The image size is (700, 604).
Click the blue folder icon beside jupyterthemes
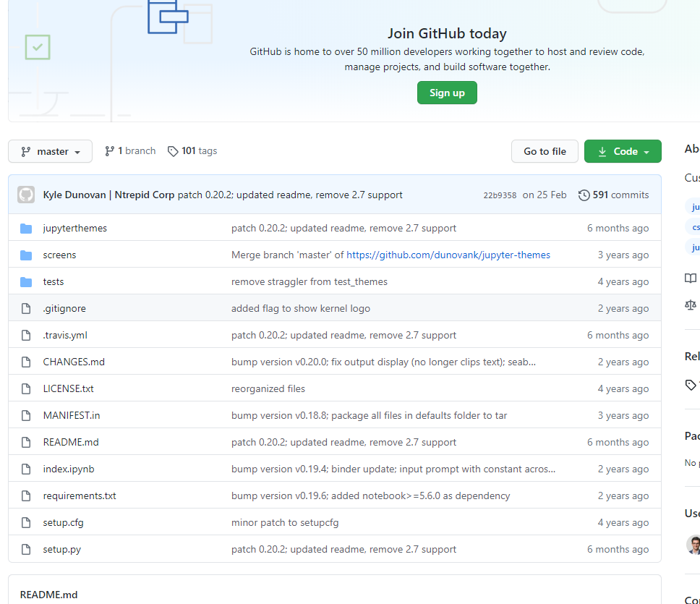(26, 228)
